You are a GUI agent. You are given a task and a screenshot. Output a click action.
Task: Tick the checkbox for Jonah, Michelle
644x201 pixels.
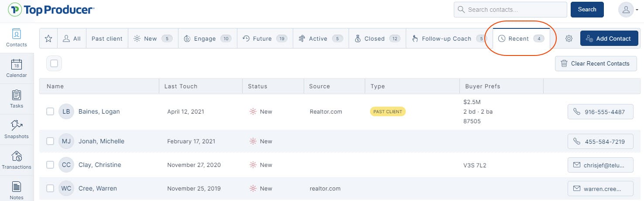50,141
